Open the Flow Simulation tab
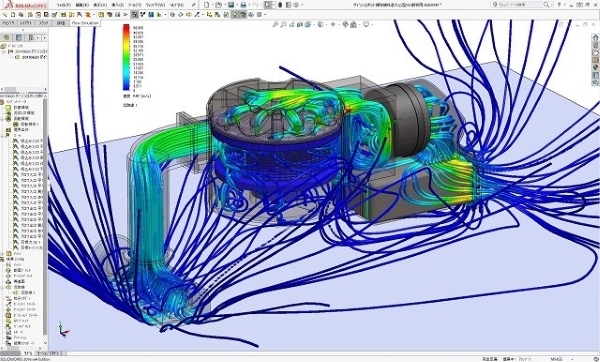The image size is (600, 362). click(x=85, y=23)
